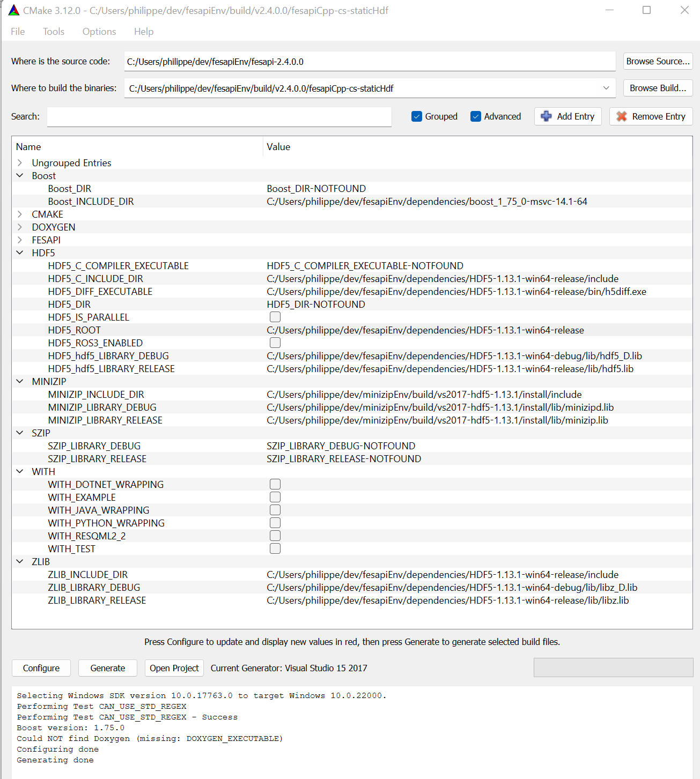The width and height of the screenshot is (700, 779).
Task: Expand the FESAPI group
Action: pyautogui.click(x=20, y=240)
